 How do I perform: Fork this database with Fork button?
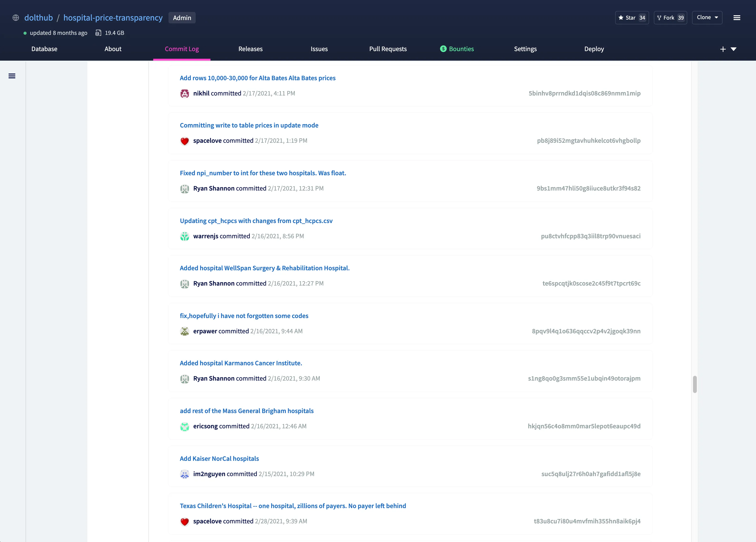coord(670,18)
